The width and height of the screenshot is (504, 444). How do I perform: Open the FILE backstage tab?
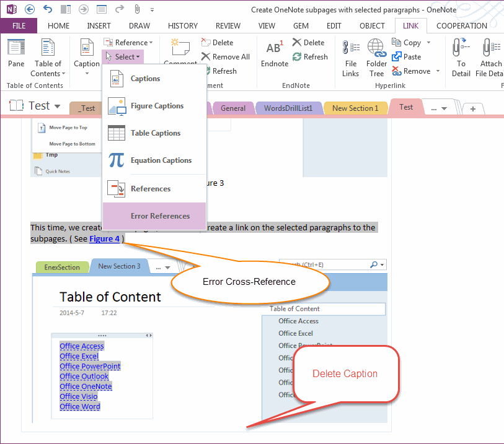coord(19,25)
